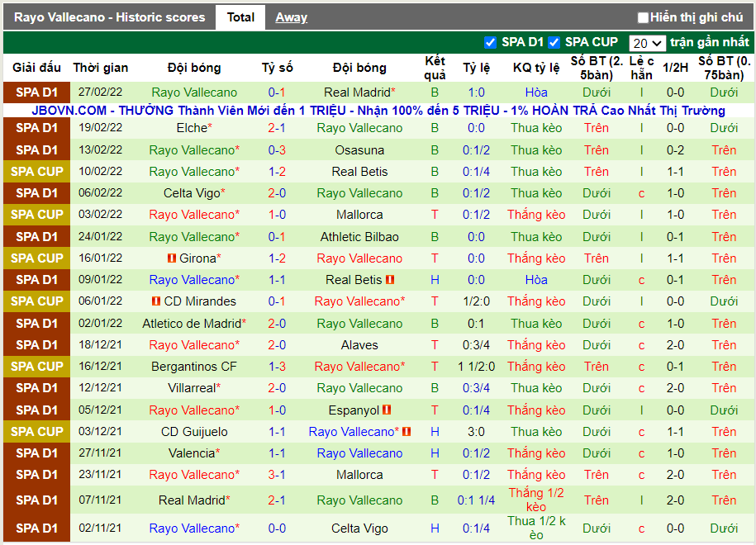The image size is (756, 545).
Task: Click the Real Betis name on the 10/02/22 row
Action: [x=359, y=172]
